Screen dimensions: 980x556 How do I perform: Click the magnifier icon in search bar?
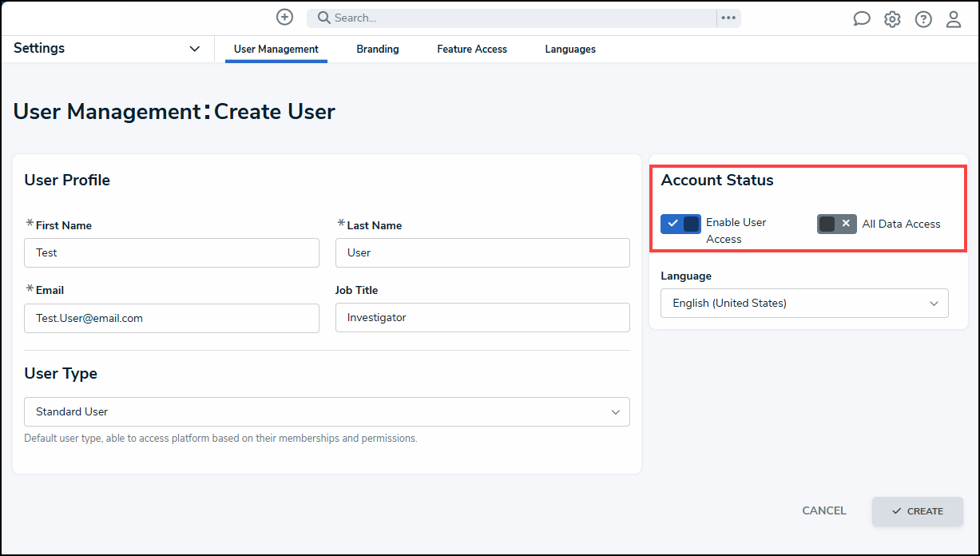(324, 18)
